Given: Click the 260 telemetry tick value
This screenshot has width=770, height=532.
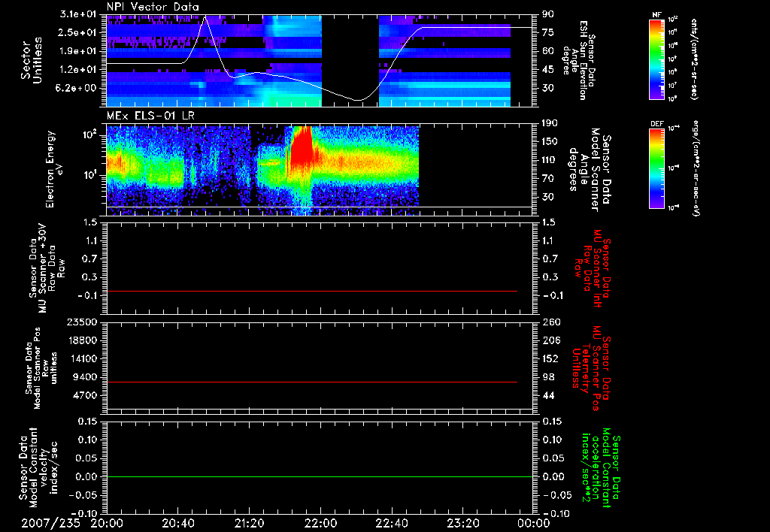Looking at the screenshot, I should [551, 322].
